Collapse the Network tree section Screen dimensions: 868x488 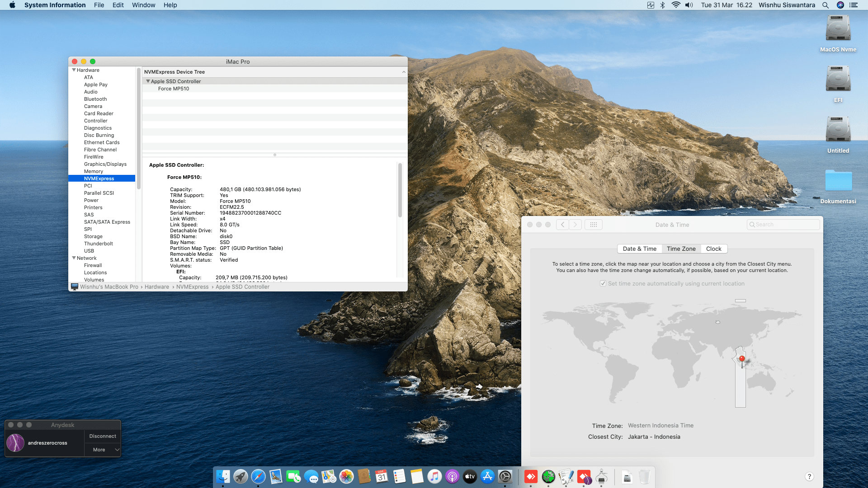pos(74,258)
